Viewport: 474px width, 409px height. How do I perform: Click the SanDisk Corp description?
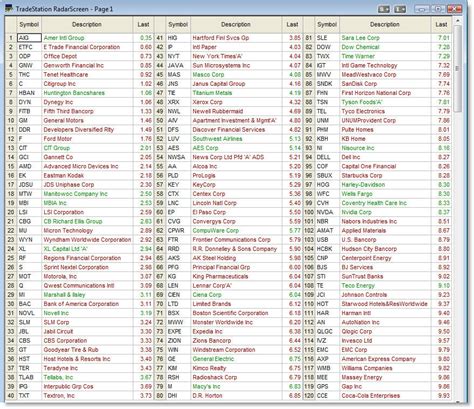tap(359, 84)
